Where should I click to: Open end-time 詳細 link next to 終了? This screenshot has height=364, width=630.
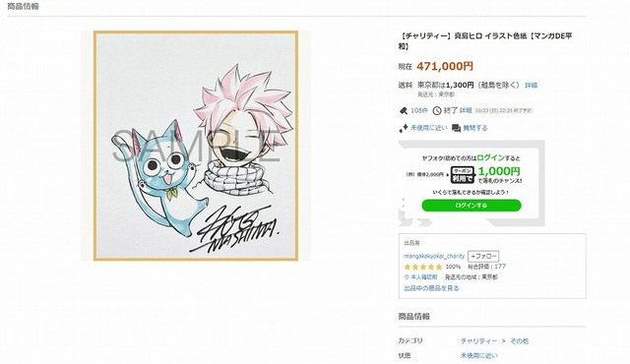point(466,110)
